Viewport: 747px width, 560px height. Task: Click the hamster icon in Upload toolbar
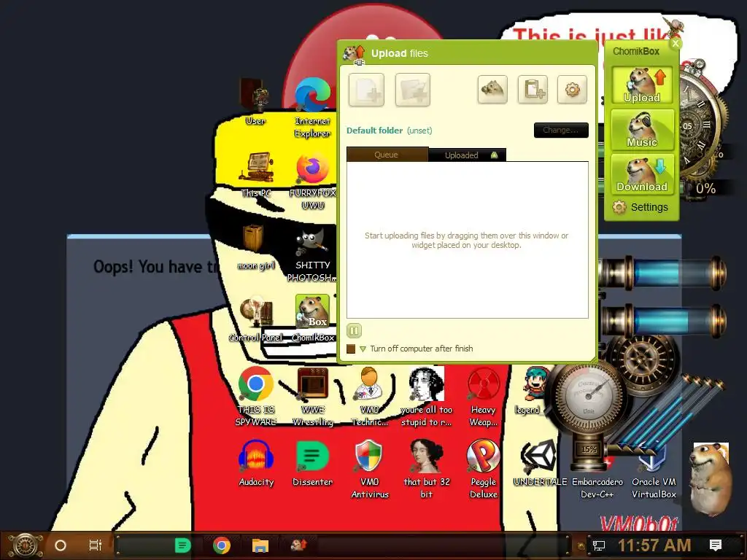click(x=492, y=89)
